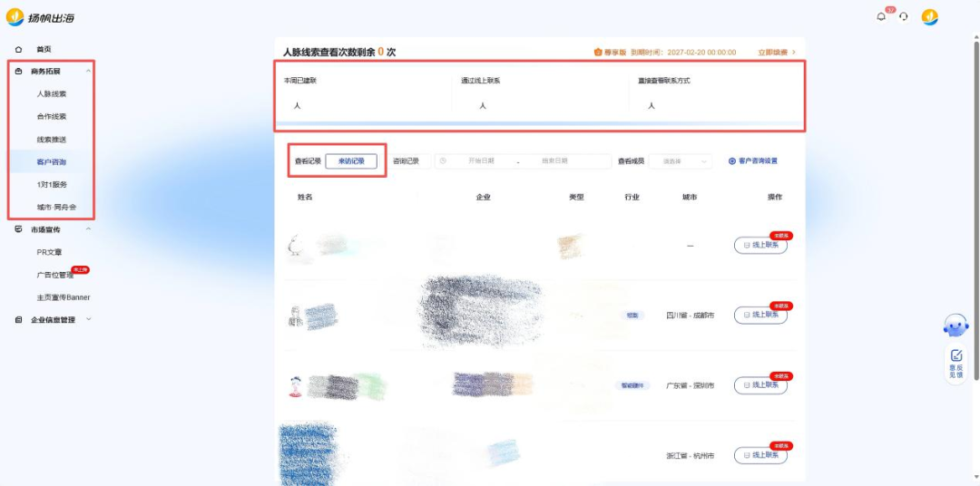
Task: Open PR文章 in the sidebar
Action: click(49, 252)
